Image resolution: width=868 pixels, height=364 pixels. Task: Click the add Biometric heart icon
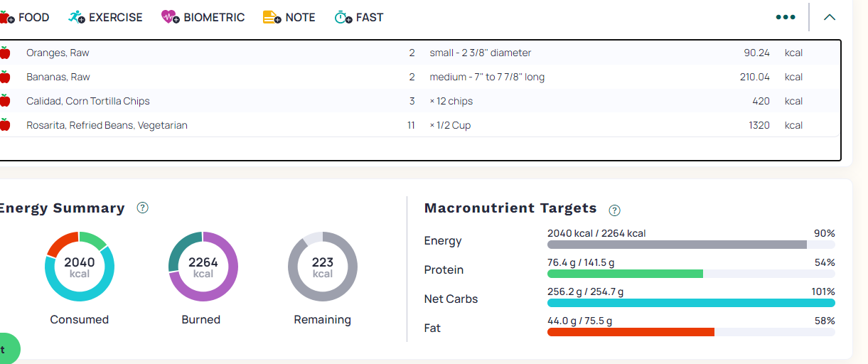point(171,17)
